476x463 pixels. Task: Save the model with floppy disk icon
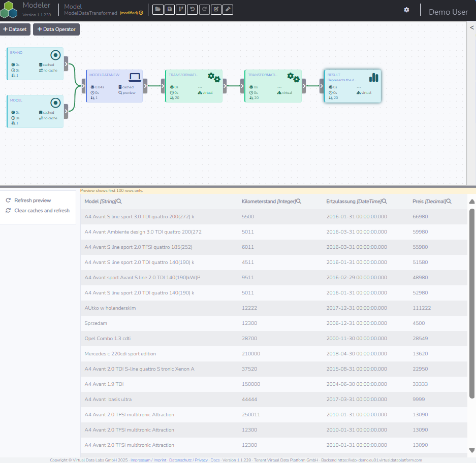[169, 10]
